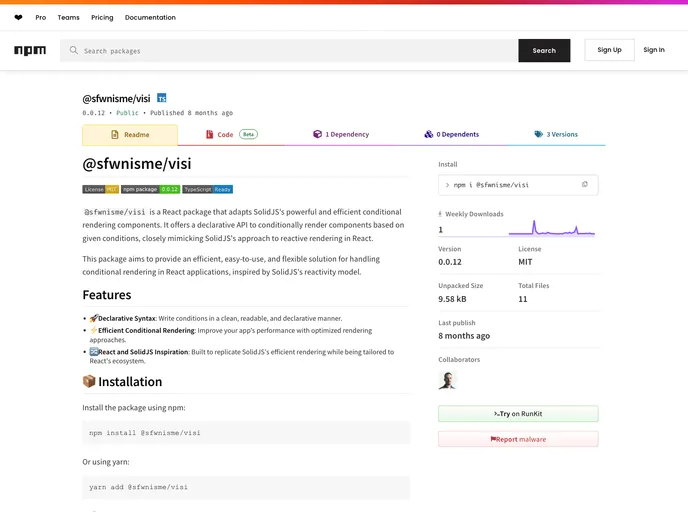Click the Sign In link
Image resolution: width=688 pixels, height=512 pixels.
tap(654, 50)
